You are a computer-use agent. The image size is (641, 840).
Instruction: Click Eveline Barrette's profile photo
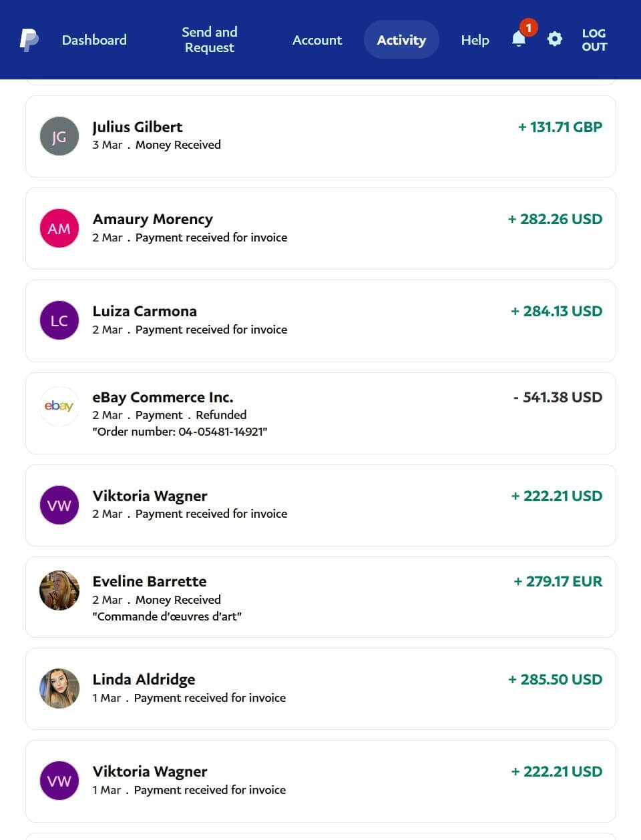coord(59,590)
